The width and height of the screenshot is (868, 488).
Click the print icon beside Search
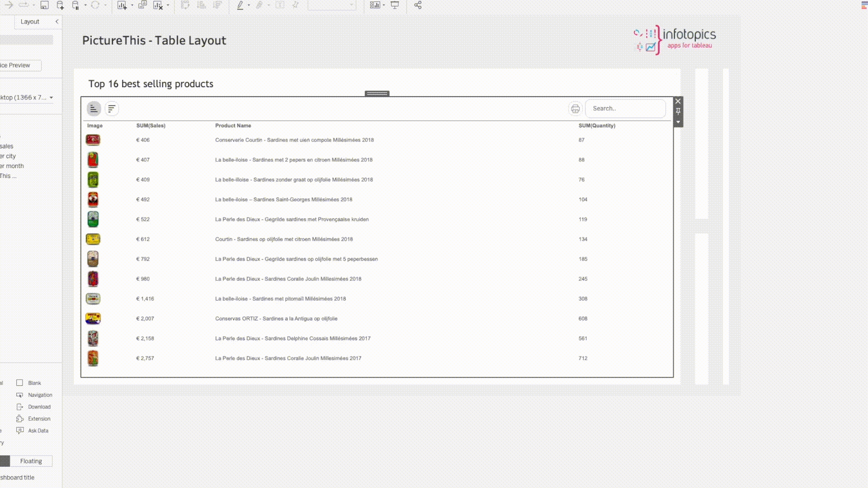575,109
